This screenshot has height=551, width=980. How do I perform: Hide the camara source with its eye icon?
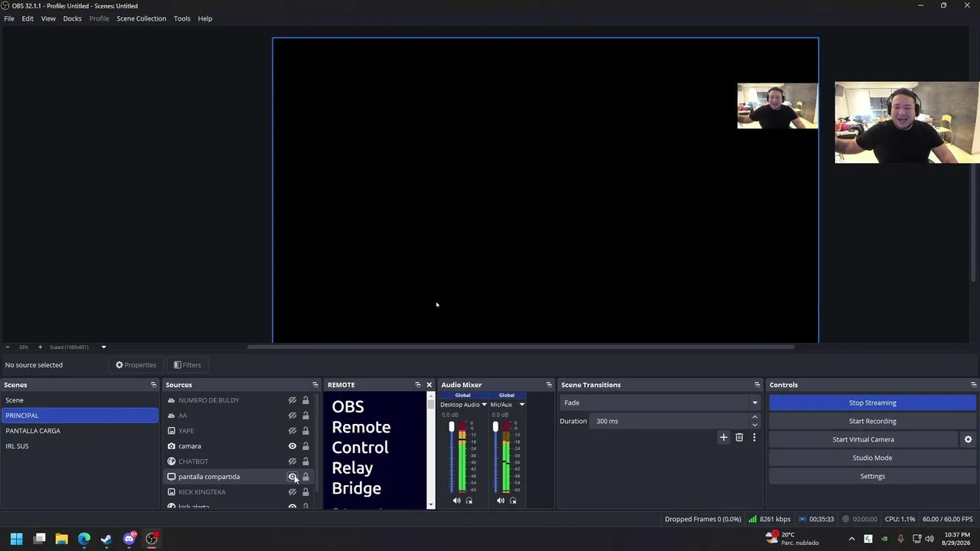coord(292,446)
